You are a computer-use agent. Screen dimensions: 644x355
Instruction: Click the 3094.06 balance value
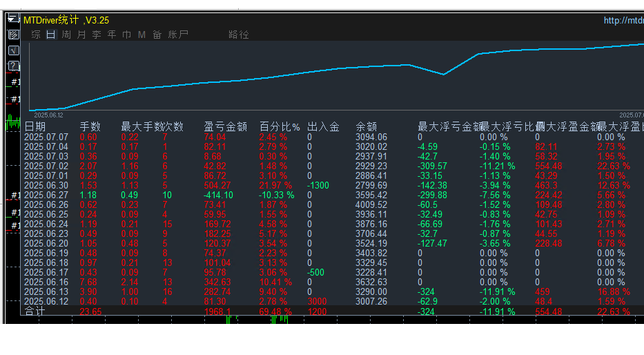click(371, 137)
